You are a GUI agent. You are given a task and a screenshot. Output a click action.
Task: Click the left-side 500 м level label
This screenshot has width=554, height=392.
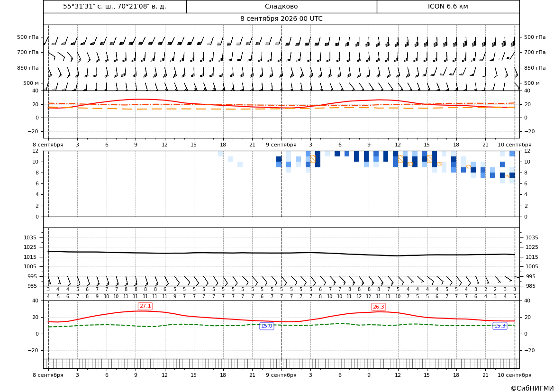[x=31, y=83]
